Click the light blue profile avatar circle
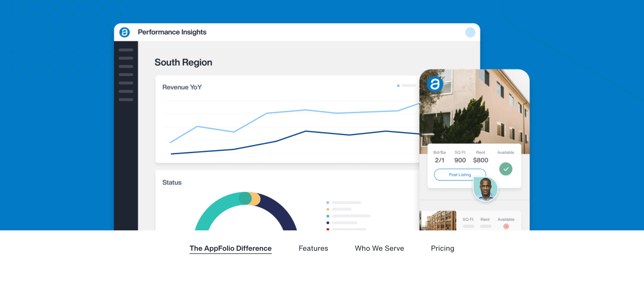The height and width of the screenshot is (287, 644). (x=470, y=32)
